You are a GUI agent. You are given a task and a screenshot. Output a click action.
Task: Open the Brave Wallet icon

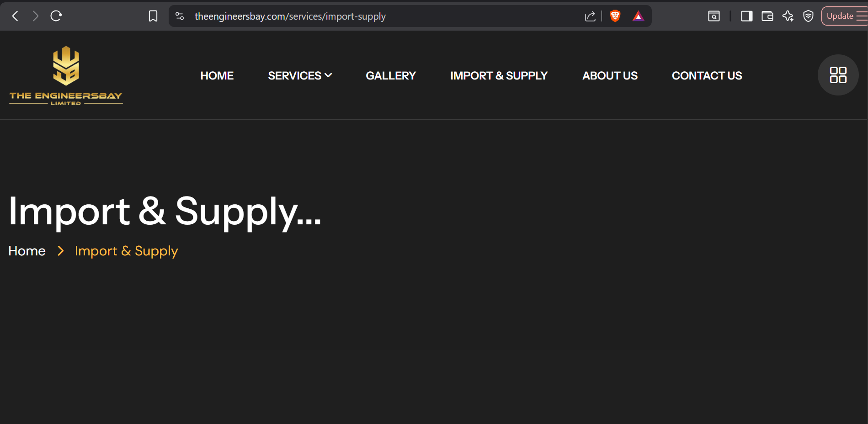pos(767,16)
